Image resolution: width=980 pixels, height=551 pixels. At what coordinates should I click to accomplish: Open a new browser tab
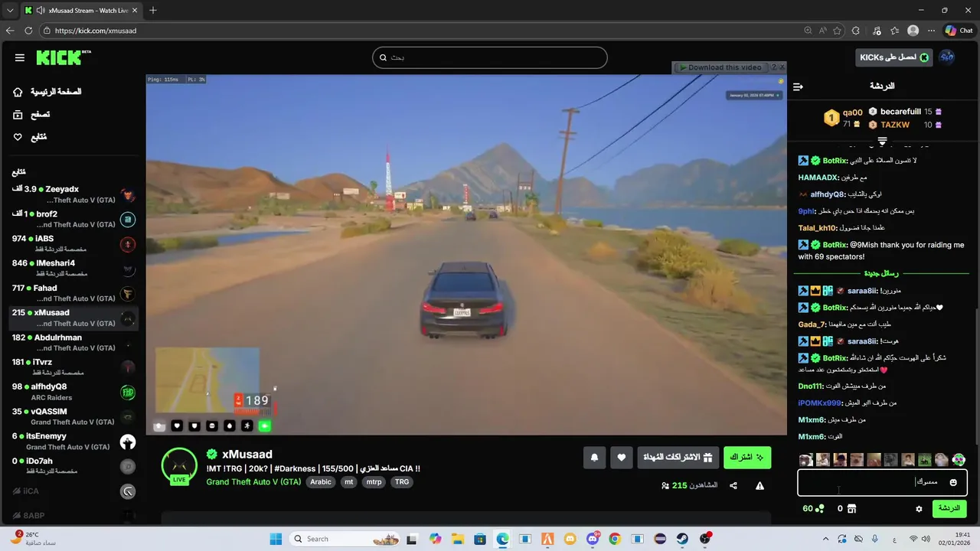coord(153,10)
